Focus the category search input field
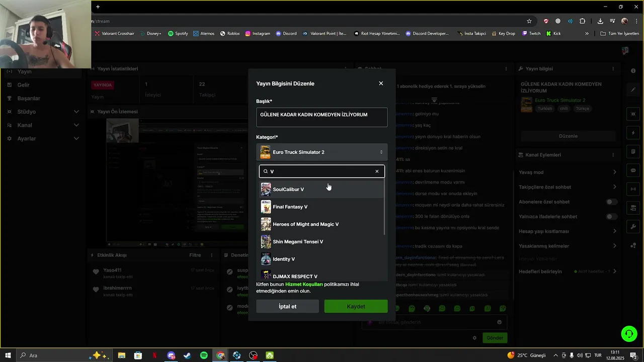The image size is (644, 362). pos(321,171)
